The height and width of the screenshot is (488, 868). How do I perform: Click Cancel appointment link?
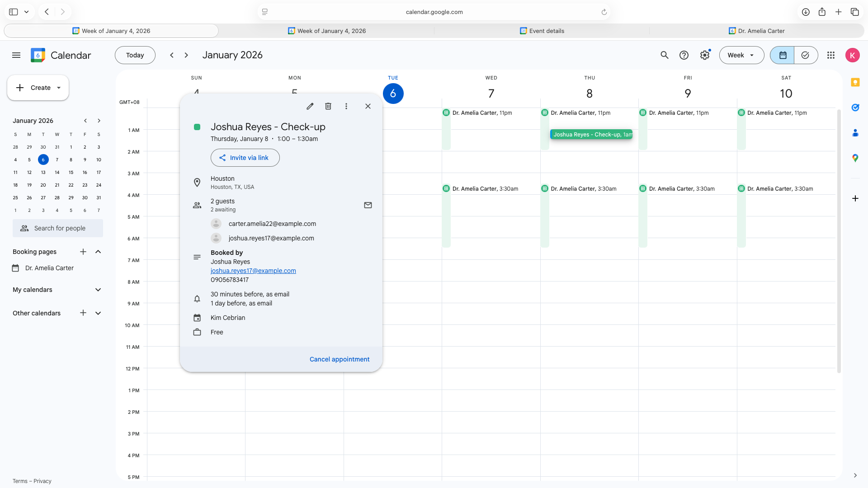pyautogui.click(x=339, y=359)
